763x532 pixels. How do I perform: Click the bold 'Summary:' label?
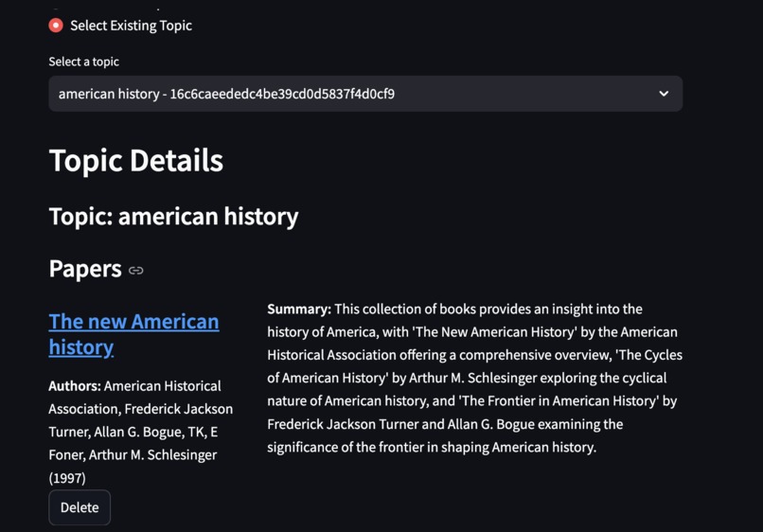(299, 310)
